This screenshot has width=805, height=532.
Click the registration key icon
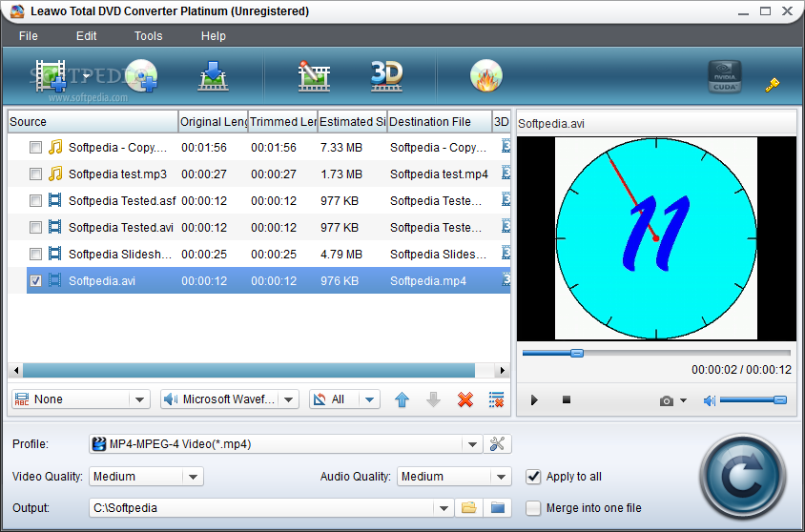[x=772, y=85]
